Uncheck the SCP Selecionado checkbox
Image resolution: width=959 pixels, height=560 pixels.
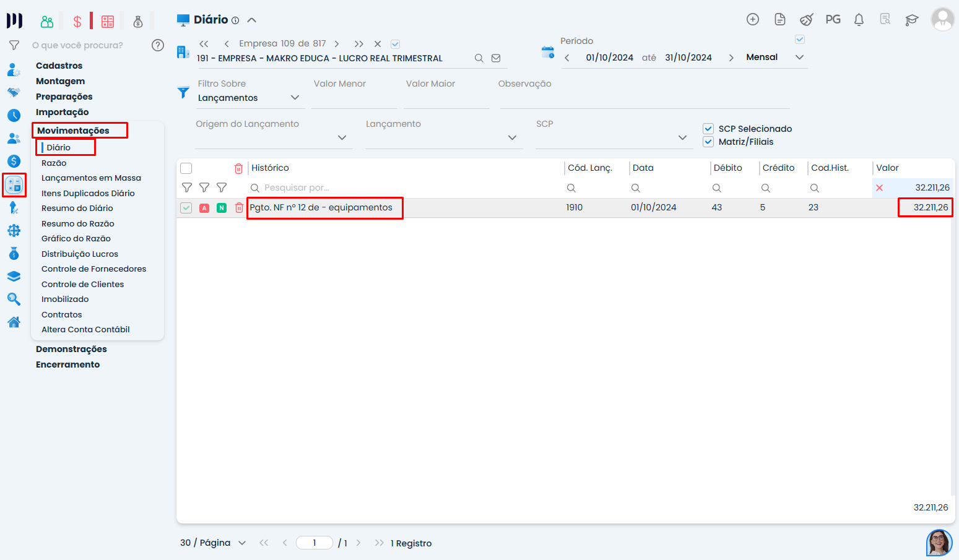(x=708, y=129)
